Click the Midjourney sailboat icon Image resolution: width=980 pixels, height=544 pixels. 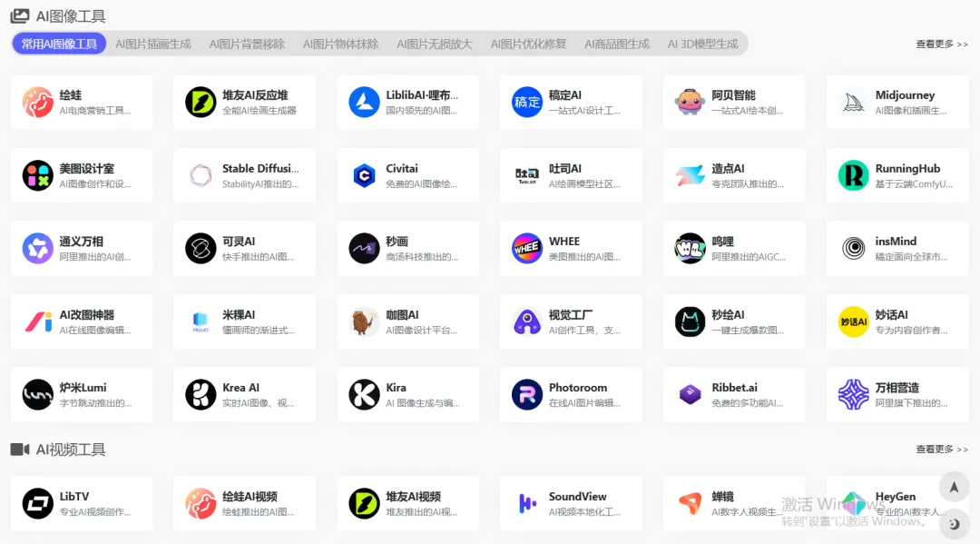click(853, 102)
